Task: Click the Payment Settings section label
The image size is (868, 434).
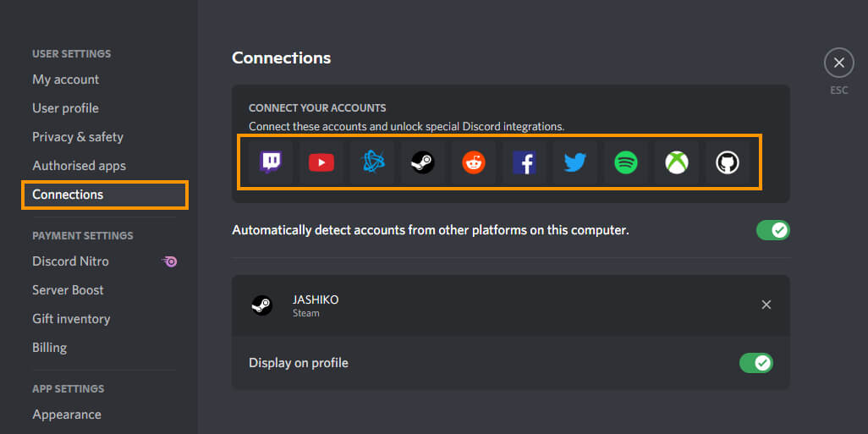Action: (x=82, y=236)
